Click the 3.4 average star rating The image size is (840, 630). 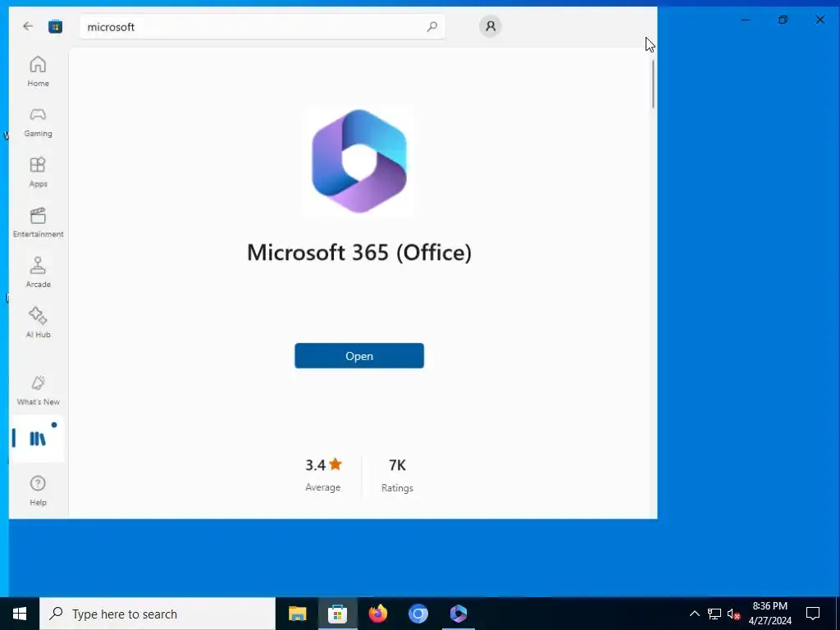coord(323,475)
